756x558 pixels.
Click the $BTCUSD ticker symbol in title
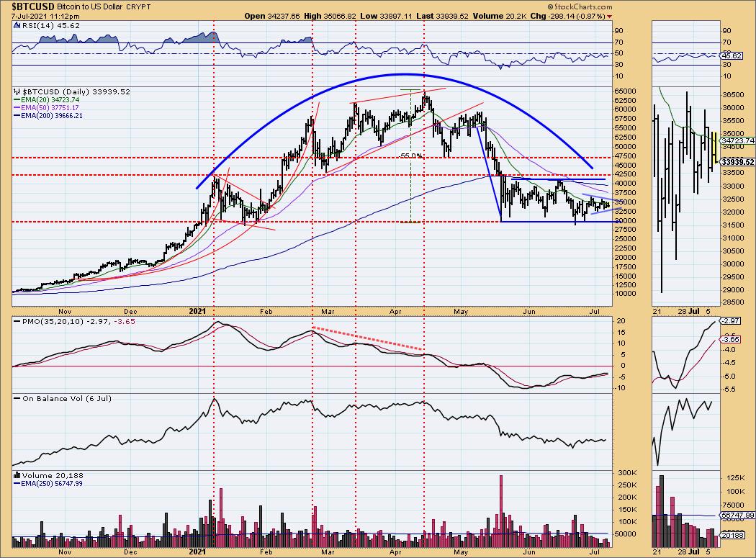pyautogui.click(x=33, y=6)
